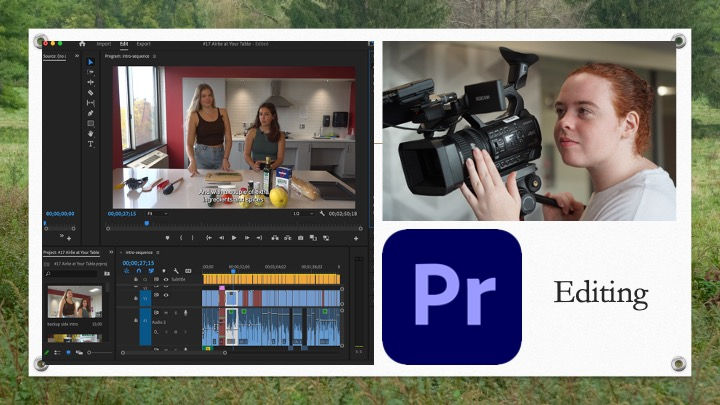Open the Fit zoom level dropdown
The height and width of the screenshot is (405, 720).
tap(157, 214)
